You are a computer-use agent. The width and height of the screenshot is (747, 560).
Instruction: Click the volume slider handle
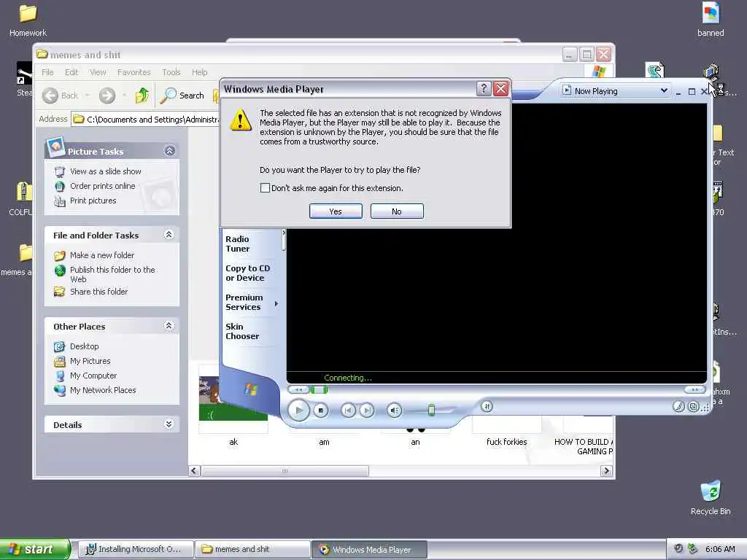[x=431, y=410]
